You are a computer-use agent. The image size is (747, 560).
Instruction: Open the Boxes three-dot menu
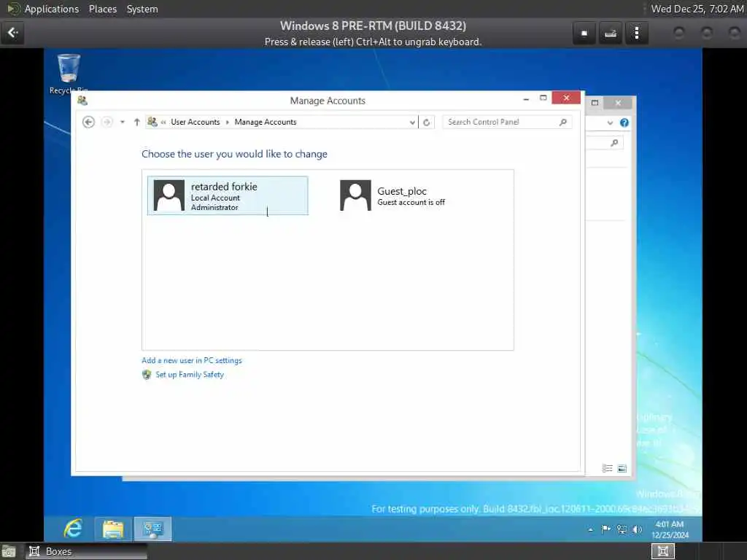click(x=636, y=34)
